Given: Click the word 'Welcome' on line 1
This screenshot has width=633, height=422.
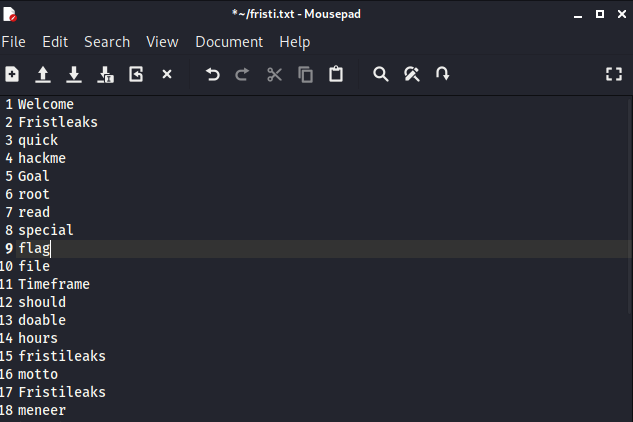Looking at the screenshot, I should click(x=46, y=104).
